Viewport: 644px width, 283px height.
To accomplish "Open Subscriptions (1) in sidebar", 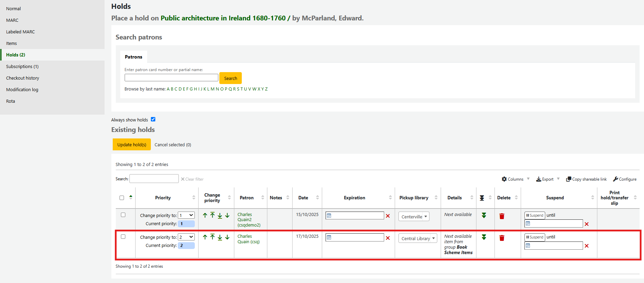I will [22, 67].
